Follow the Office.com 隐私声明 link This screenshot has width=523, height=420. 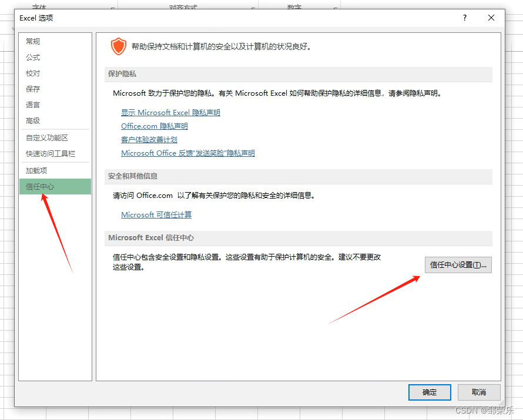click(155, 126)
